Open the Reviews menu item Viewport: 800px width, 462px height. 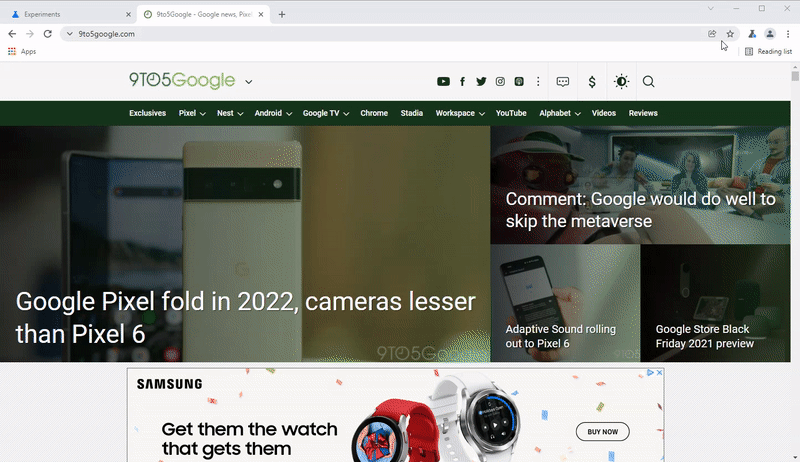click(643, 113)
